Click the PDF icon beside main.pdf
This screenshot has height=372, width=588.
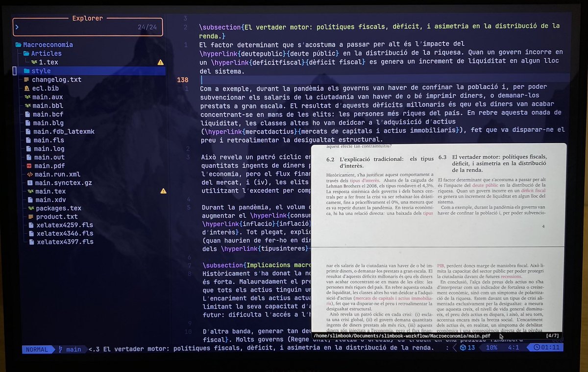29,166
